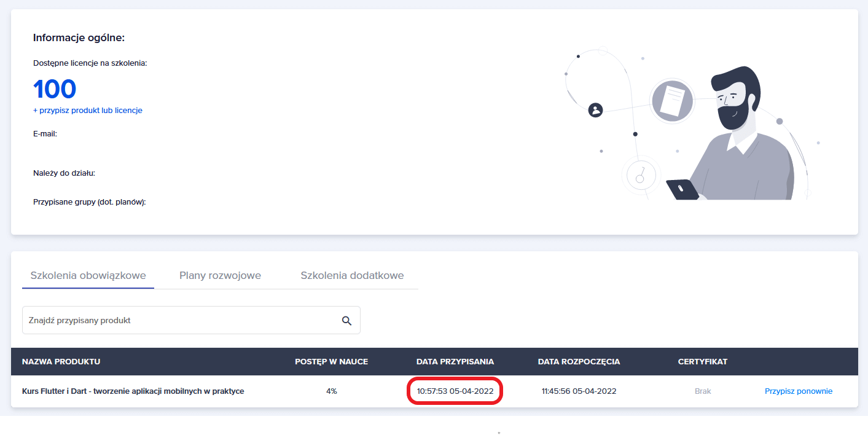Click the magnifier search icon
The image size is (868, 435).
[x=346, y=321]
